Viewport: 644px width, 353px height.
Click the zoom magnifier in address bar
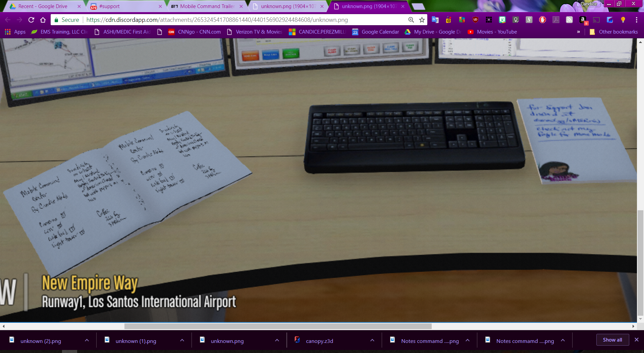411,20
